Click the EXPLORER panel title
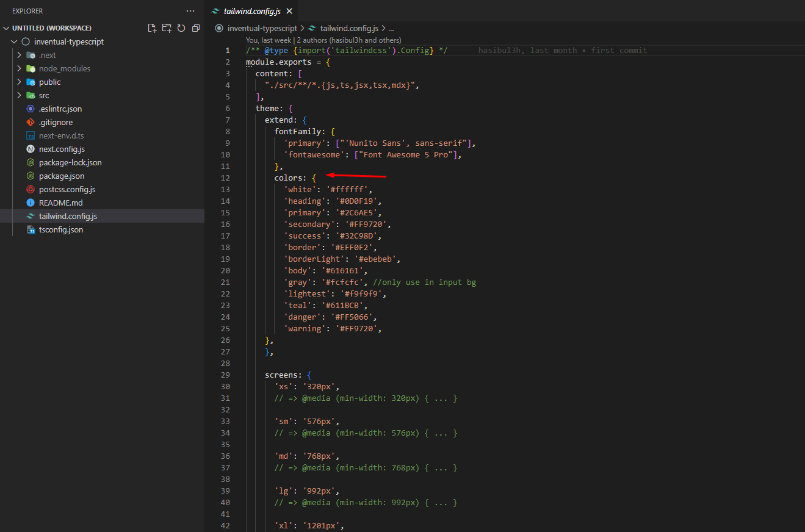The width and height of the screenshot is (805, 532). (27, 11)
